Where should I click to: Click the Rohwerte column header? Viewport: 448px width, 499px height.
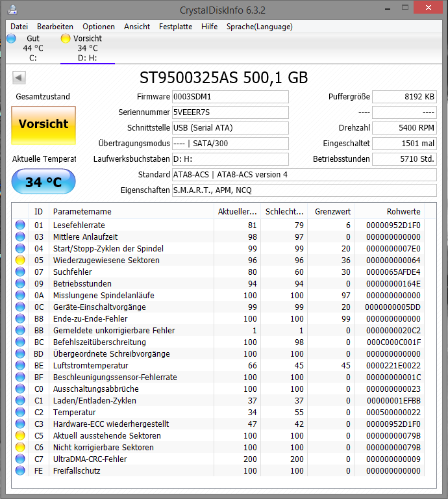tap(390, 212)
